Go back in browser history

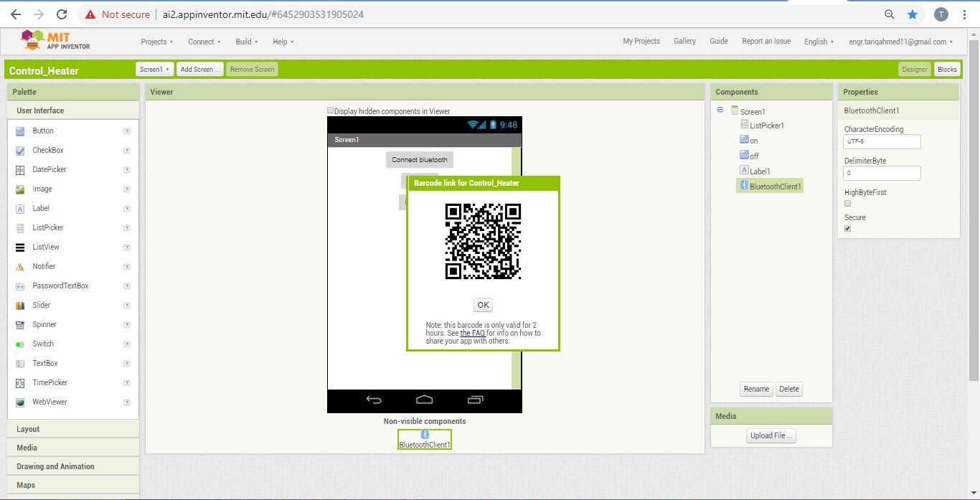pos(16,14)
